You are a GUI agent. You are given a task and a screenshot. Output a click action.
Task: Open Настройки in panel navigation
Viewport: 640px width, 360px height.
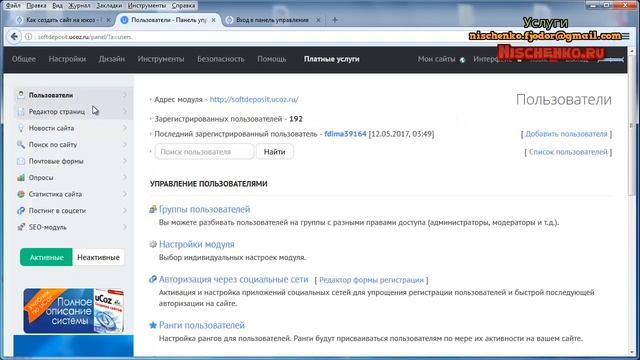click(x=67, y=59)
